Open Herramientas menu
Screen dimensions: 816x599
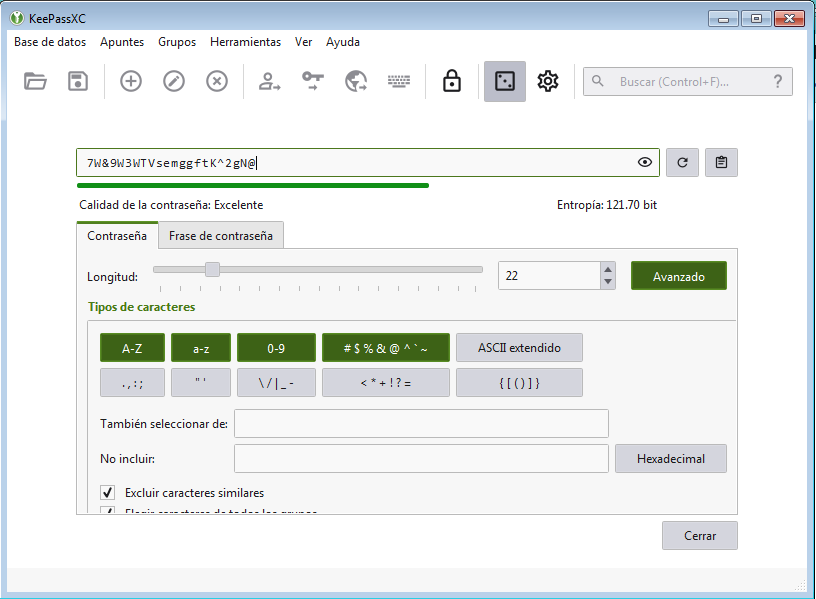(245, 42)
